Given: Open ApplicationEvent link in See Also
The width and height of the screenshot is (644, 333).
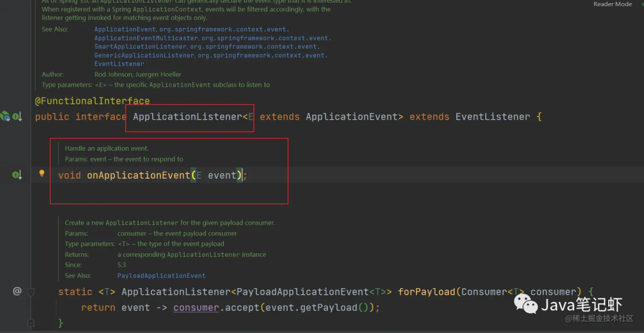Looking at the screenshot, I should [125, 29].
